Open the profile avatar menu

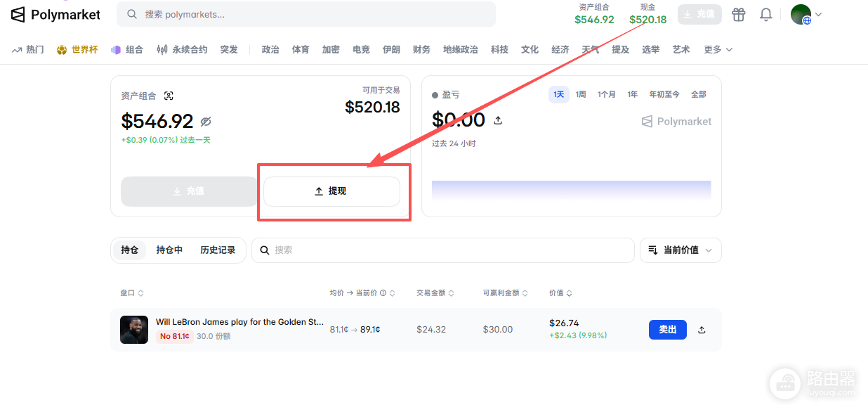click(801, 14)
